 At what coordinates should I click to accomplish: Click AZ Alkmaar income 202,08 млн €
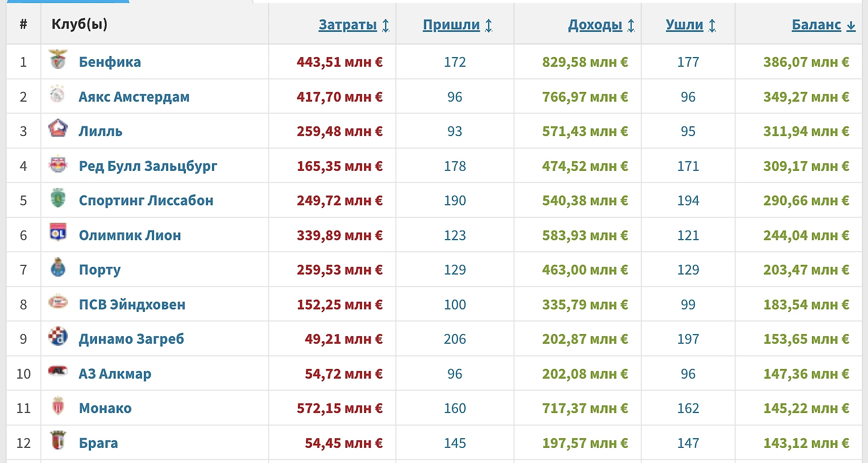click(585, 374)
